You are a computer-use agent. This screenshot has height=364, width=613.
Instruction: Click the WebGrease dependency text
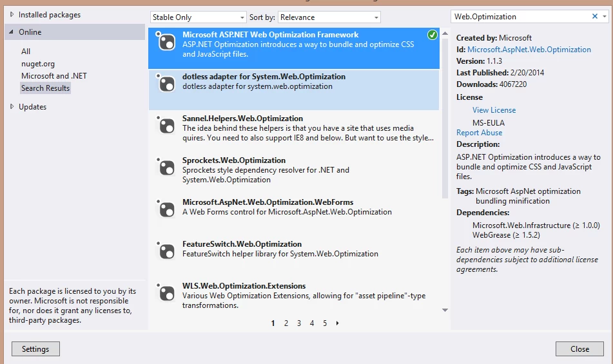tap(506, 235)
